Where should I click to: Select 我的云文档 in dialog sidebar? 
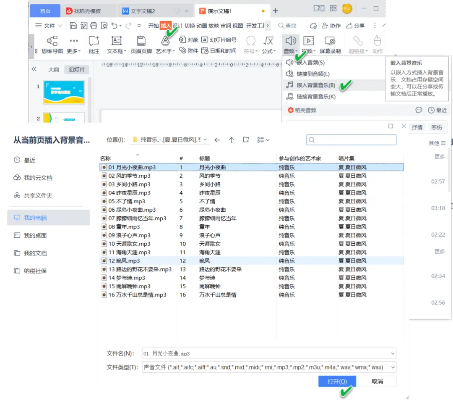33,178
